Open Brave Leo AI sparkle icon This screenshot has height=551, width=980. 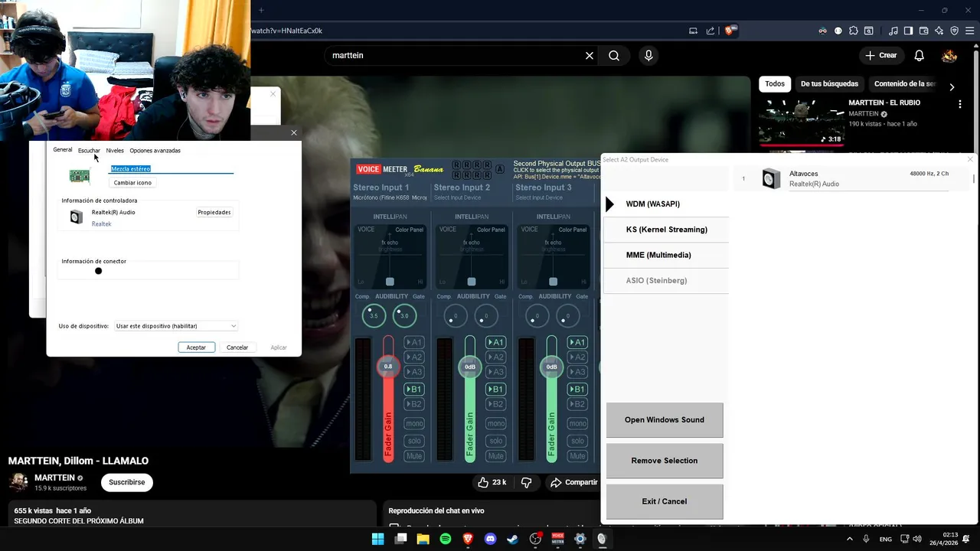coord(939,31)
